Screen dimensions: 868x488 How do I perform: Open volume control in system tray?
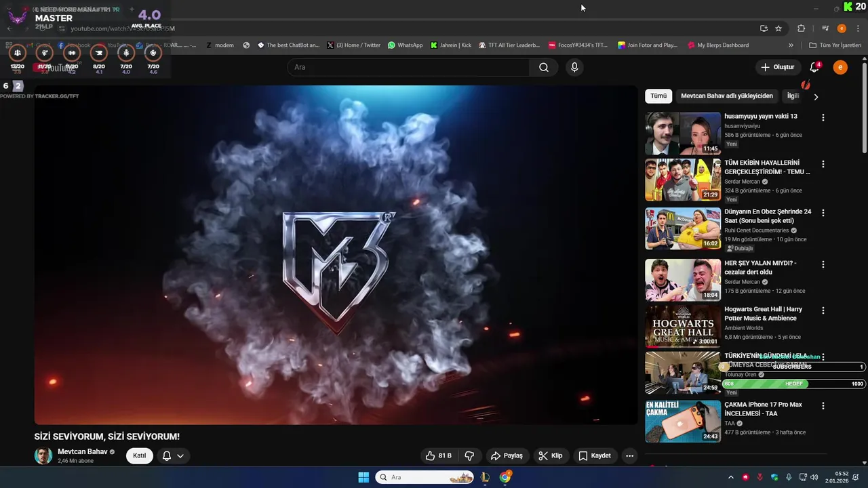[814, 477]
